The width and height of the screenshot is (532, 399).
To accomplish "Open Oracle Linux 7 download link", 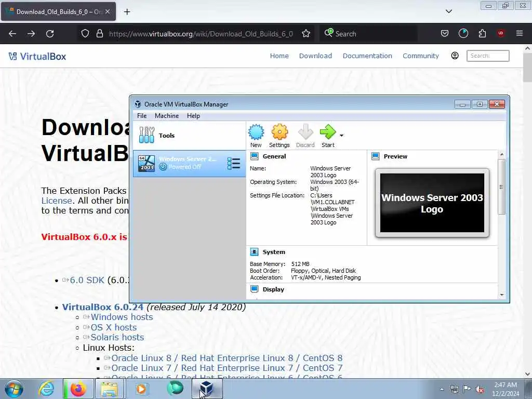I will pyautogui.click(x=227, y=368).
